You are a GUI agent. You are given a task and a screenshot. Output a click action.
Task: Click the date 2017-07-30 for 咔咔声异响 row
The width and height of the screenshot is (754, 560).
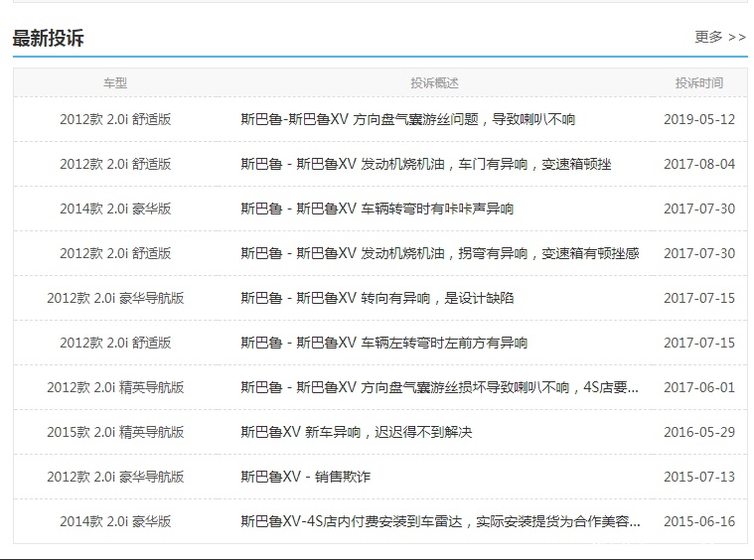click(699, 209)
